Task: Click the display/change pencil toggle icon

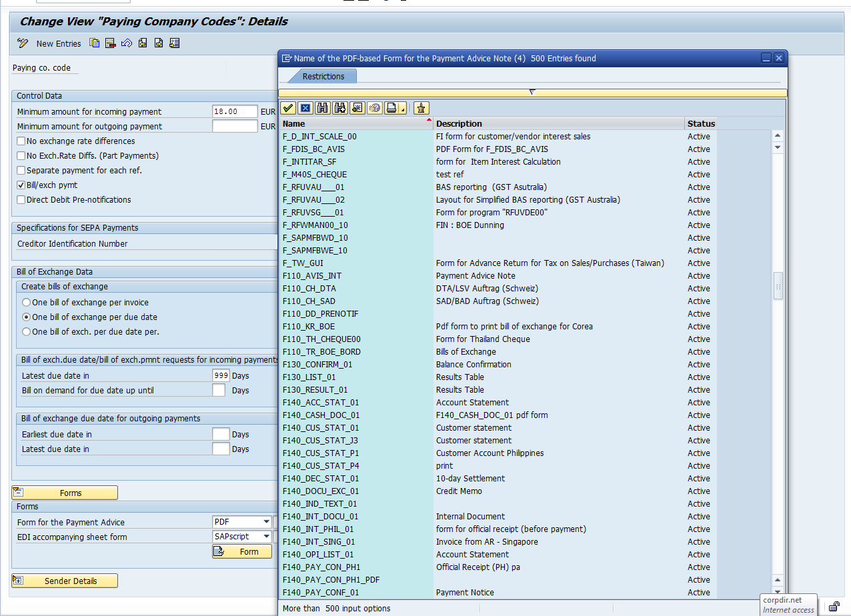Action: coord(23,43)
